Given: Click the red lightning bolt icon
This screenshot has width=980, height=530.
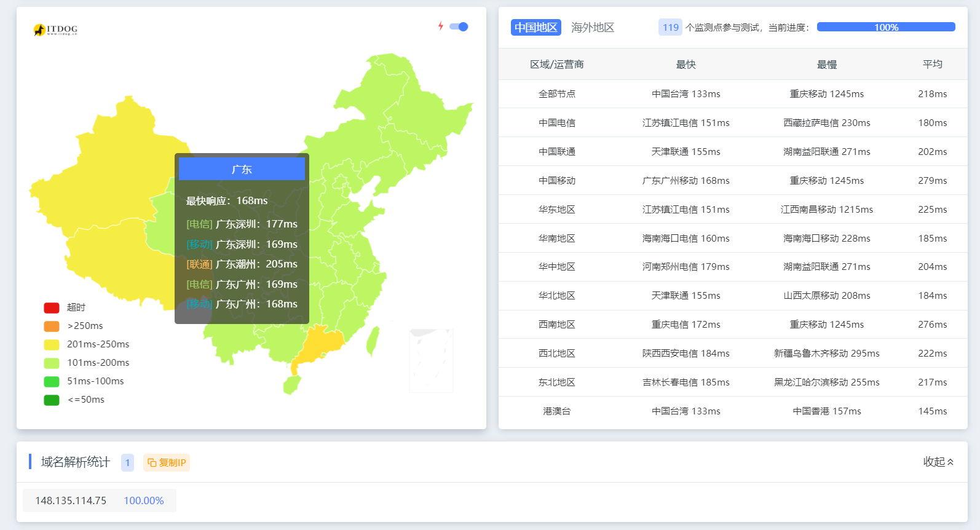Looking at the screenshot, I should point(441,26).
